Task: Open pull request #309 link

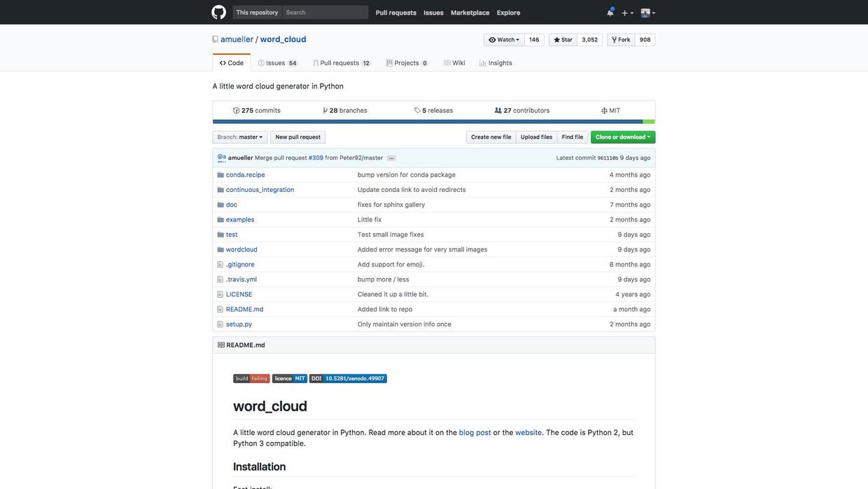Action: click(x=316, y=158)
